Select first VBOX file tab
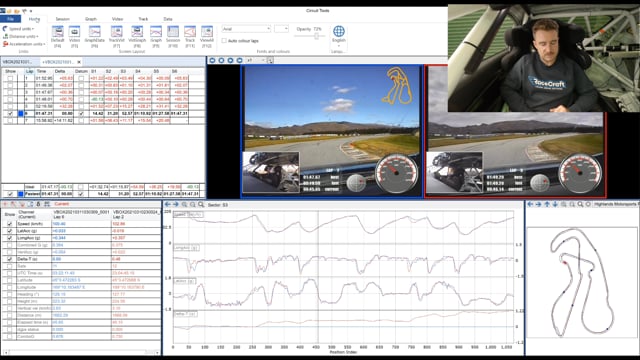This screenshot has width=640, height=360. [18, 62]
